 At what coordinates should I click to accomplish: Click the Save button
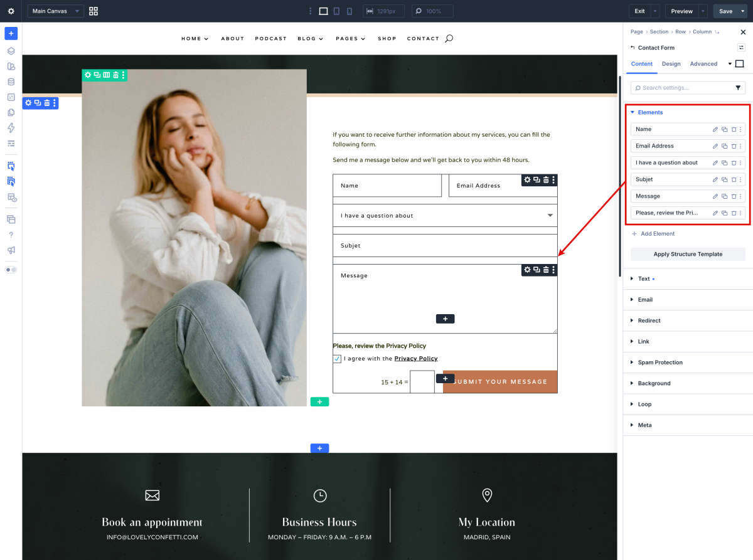click(725, 11)
